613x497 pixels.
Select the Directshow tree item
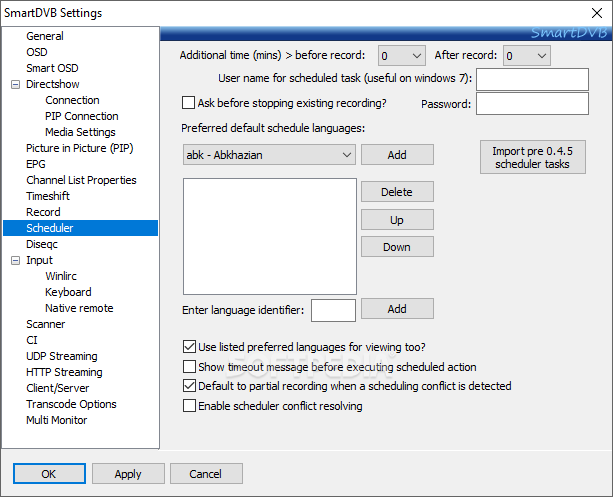tap(52, 84)
